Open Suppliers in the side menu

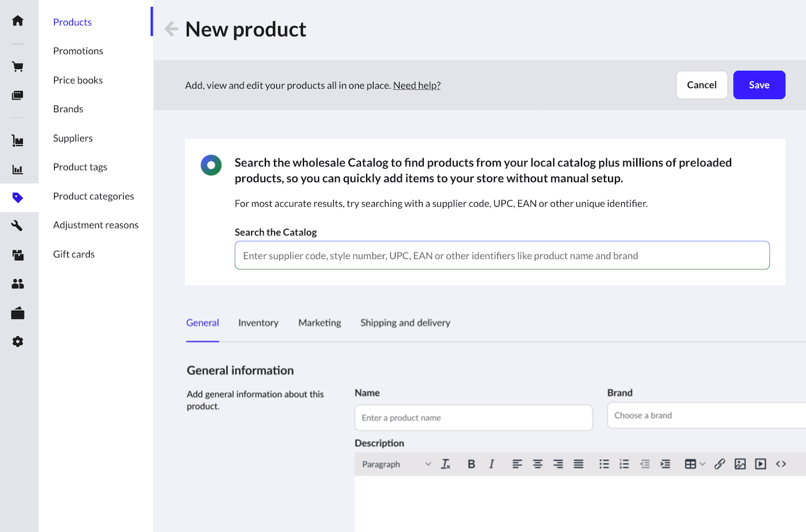click(73, 138)
